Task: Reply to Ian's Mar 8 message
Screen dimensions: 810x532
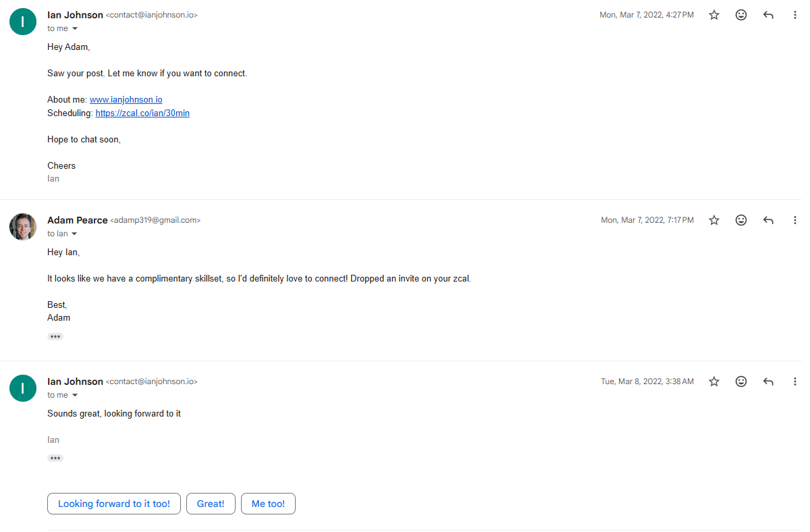Action: click(768, 381)
